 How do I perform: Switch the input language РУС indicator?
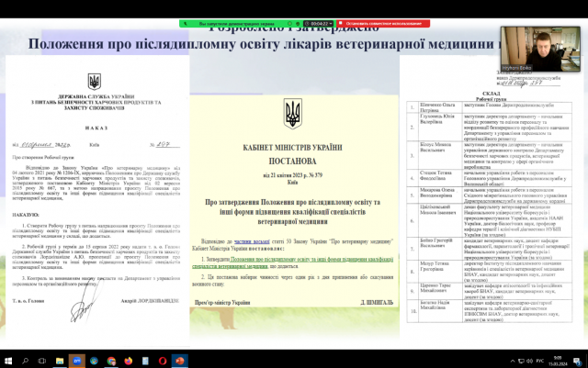click(540, 361)
